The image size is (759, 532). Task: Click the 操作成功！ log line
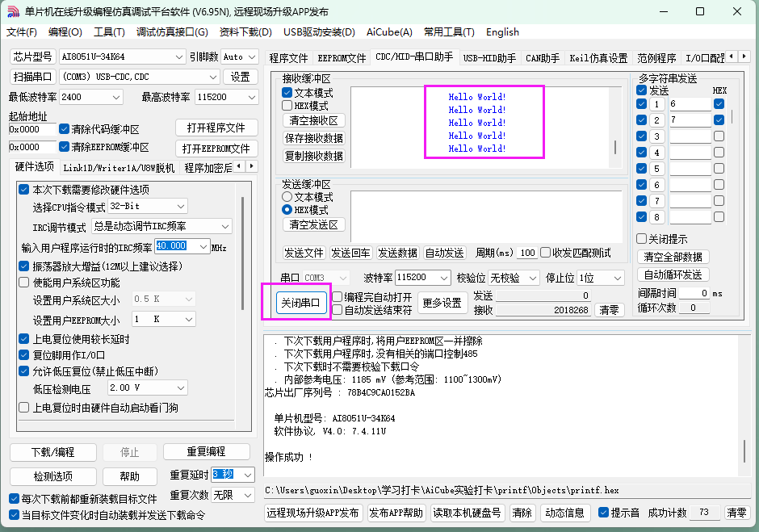[x=289, y=457]
